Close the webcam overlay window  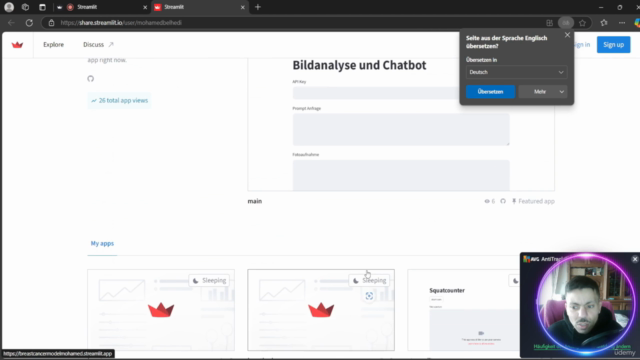coord(635,259)
